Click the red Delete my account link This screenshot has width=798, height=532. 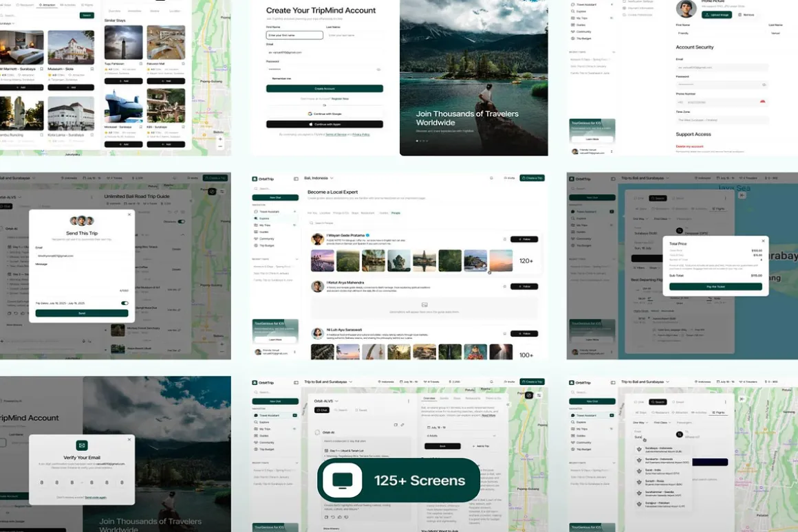point(689,146)
